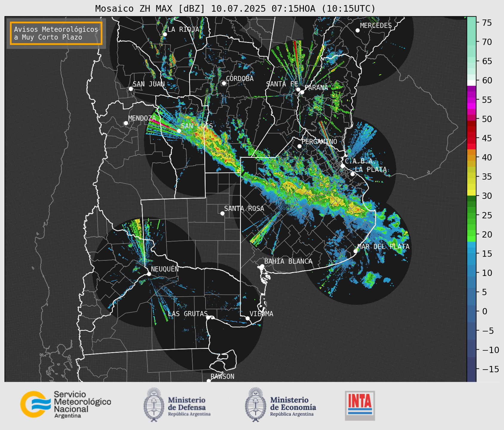Viewport: 504px width, 430px height.
Task: Click the LAS GRUTAS city marker
Action: (208, 318)
